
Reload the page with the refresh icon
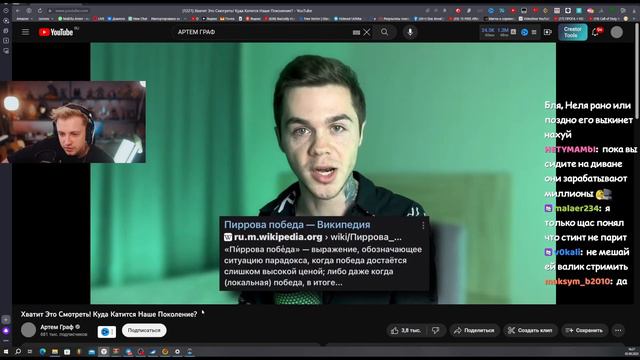pyautogui.click(x=40, y=11)
